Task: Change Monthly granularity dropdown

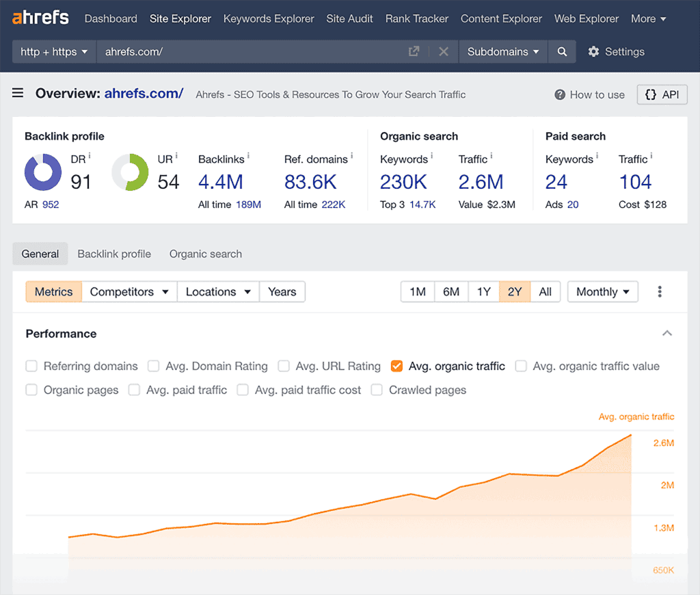Action: tap(602, 291)
